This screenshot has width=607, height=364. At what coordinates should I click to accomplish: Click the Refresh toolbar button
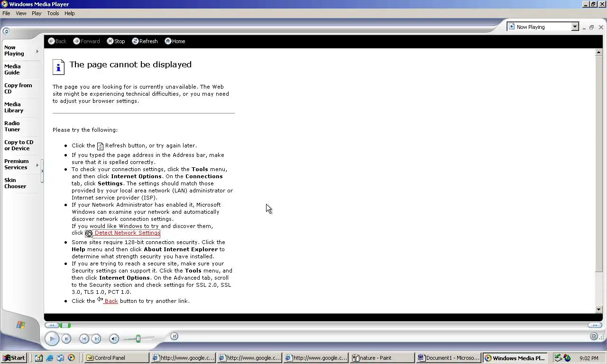(x=145, y=41)
